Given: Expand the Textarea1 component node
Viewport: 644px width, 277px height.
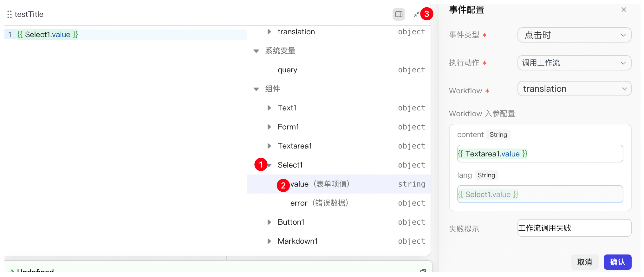Looking at the screenshot, I should tap(269, 146).
